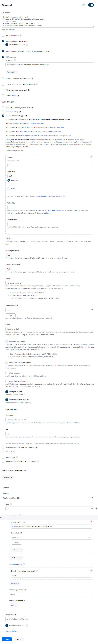Show help for Lightweight checkout
Image resolution: width=98 pixels, height=644 pixels.
(27, 626)
